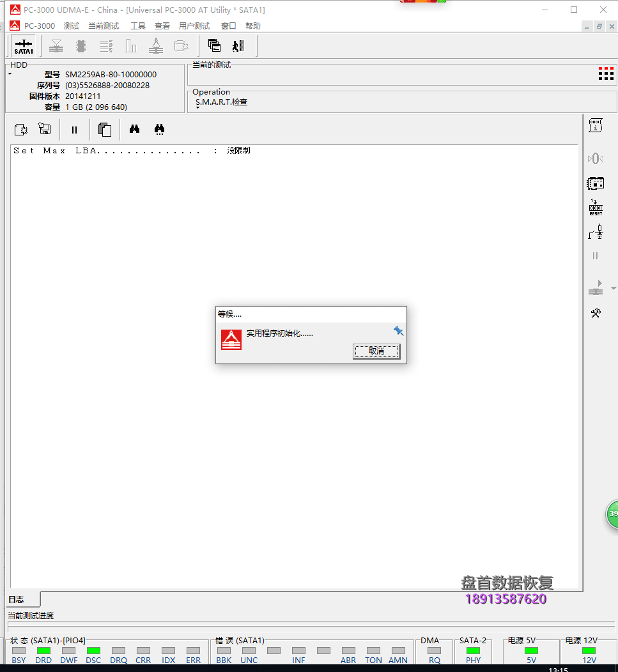The height and width of the screenshot is (672, 618).
Task: Click 取消 in the wait dialog
Action: pos(376,351)
